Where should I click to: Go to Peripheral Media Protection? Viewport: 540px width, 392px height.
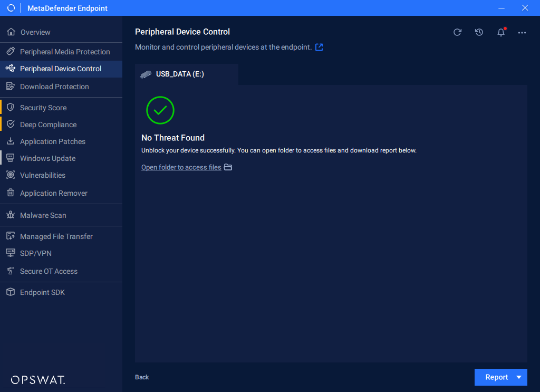pyautogui.click(x=61, y=52)
